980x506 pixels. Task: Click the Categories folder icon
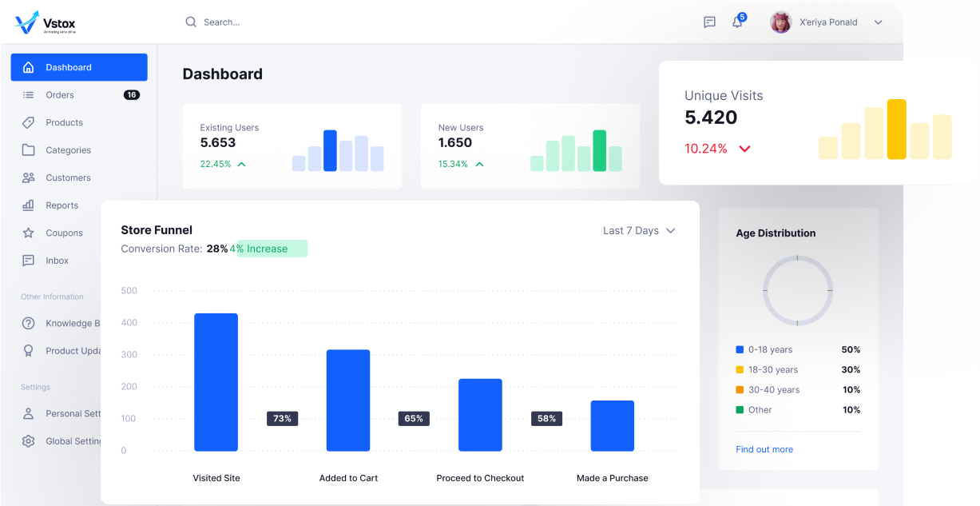[x=29, y=150]
